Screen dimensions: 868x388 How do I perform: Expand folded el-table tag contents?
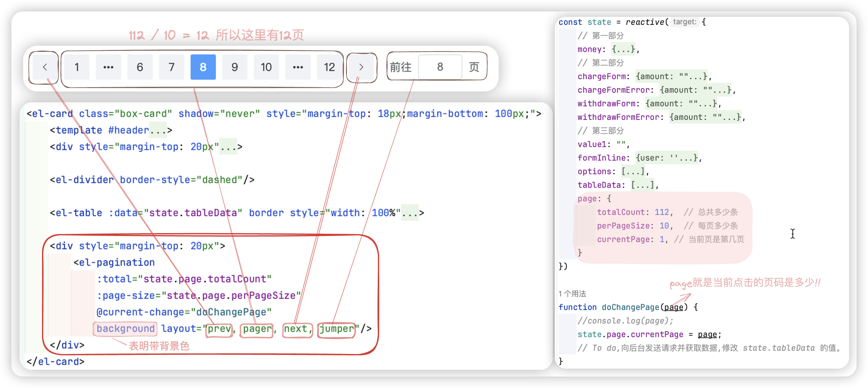pos(410,213)
